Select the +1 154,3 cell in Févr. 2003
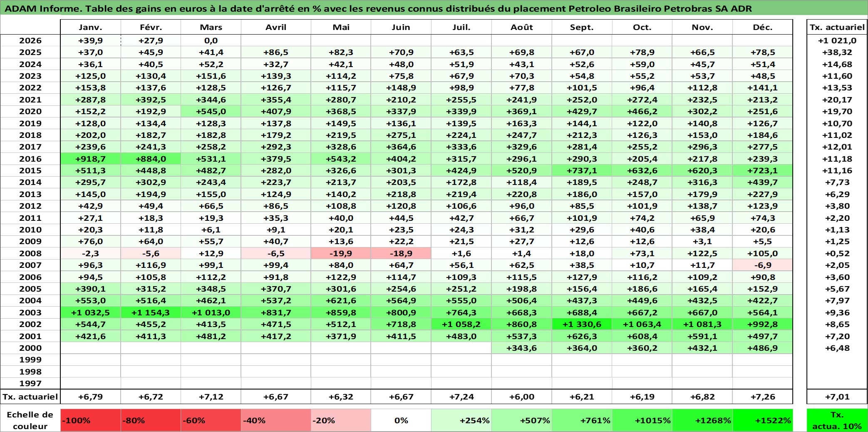 [x=151, y=312]
